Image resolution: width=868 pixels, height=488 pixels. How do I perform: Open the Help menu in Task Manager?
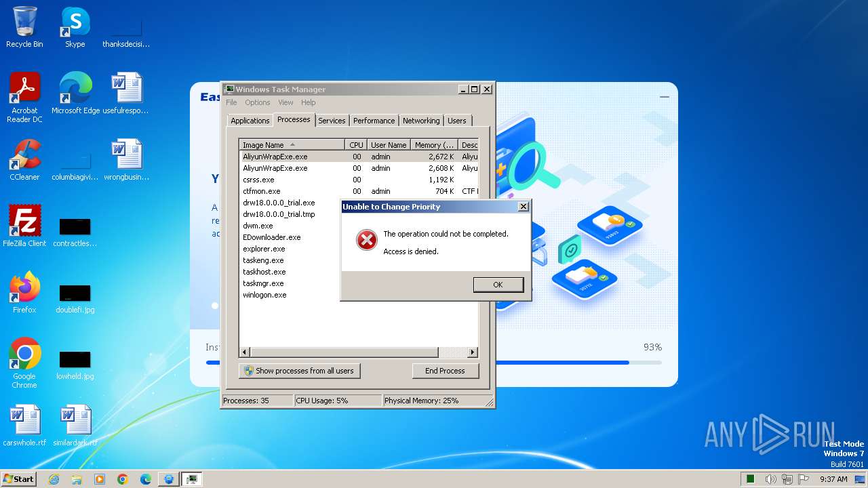click(x=309, y=102)
